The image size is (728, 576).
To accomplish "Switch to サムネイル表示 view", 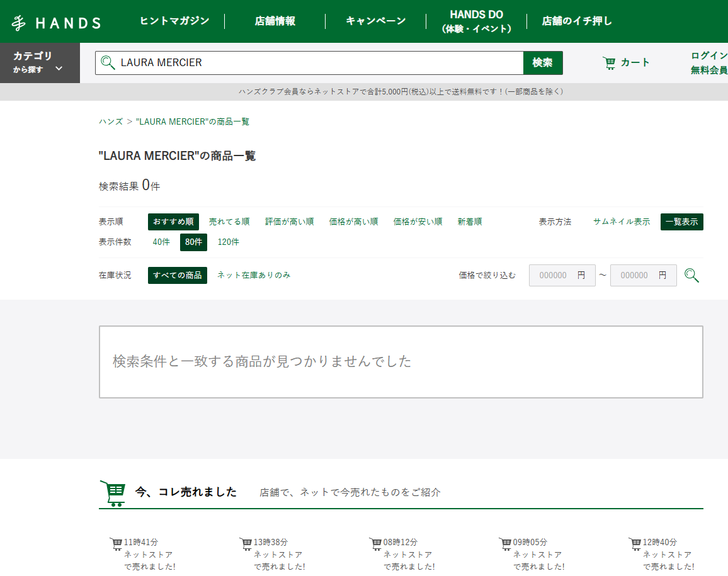I will click(621, 222).
